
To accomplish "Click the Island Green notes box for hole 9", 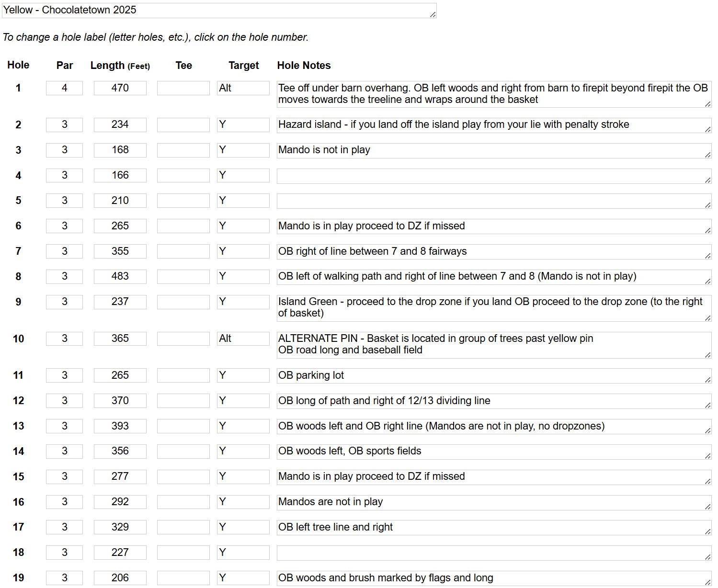I will click(x=494, y=308).
